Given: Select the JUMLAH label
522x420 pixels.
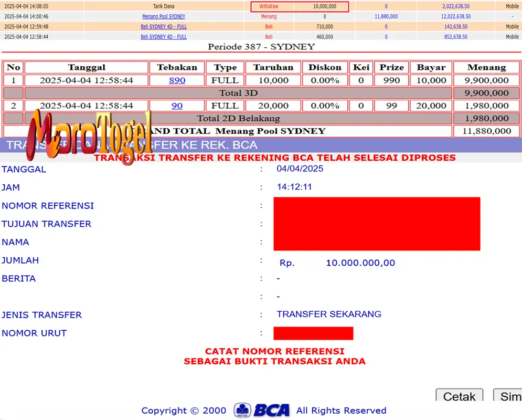Looking at the screenshot, I should pos(20,260).
